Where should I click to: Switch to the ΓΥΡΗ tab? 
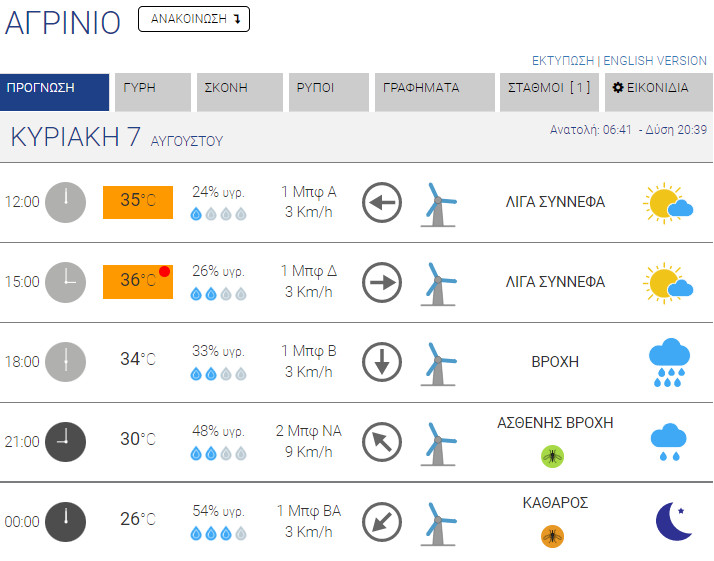pos(152,88)
